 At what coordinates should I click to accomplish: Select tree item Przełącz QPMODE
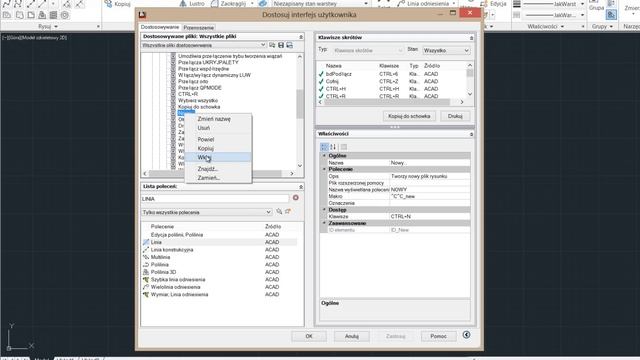pyautogui.click(x=200, y=88)
